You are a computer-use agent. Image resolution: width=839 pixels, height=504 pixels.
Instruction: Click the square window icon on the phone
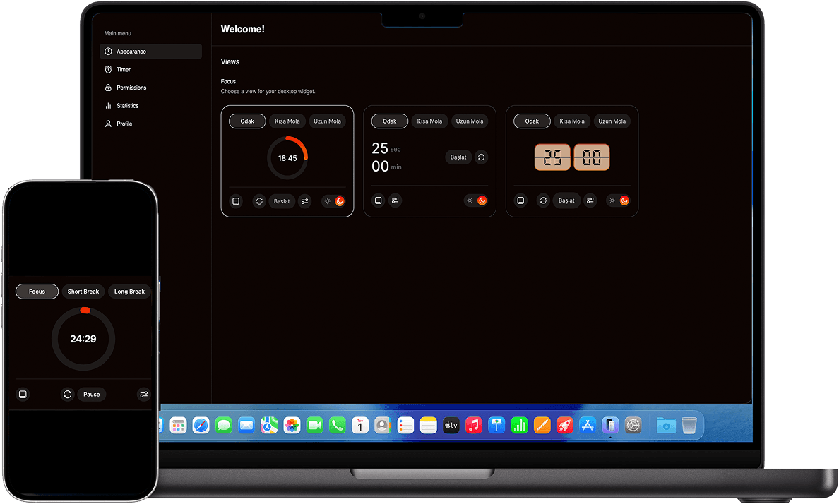click(x=23, y=395)
